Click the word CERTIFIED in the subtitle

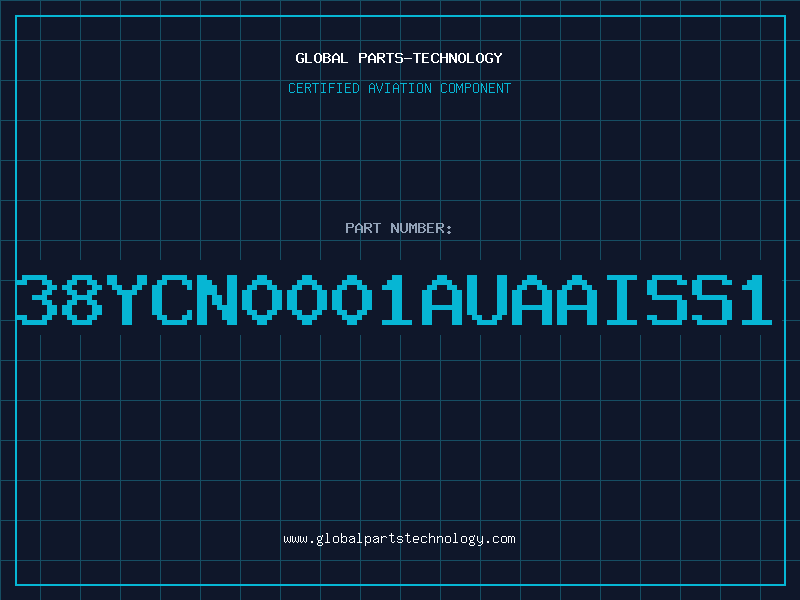(x=324, y=88)
